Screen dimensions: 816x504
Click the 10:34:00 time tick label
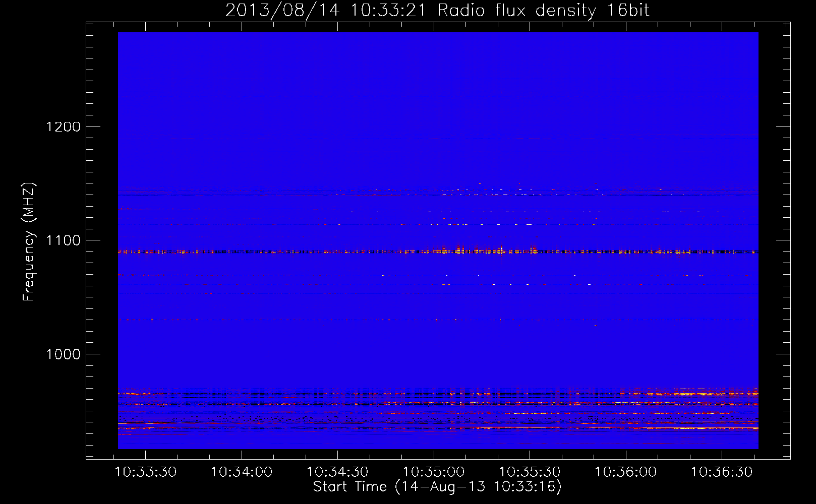click(x=242, y=472)
